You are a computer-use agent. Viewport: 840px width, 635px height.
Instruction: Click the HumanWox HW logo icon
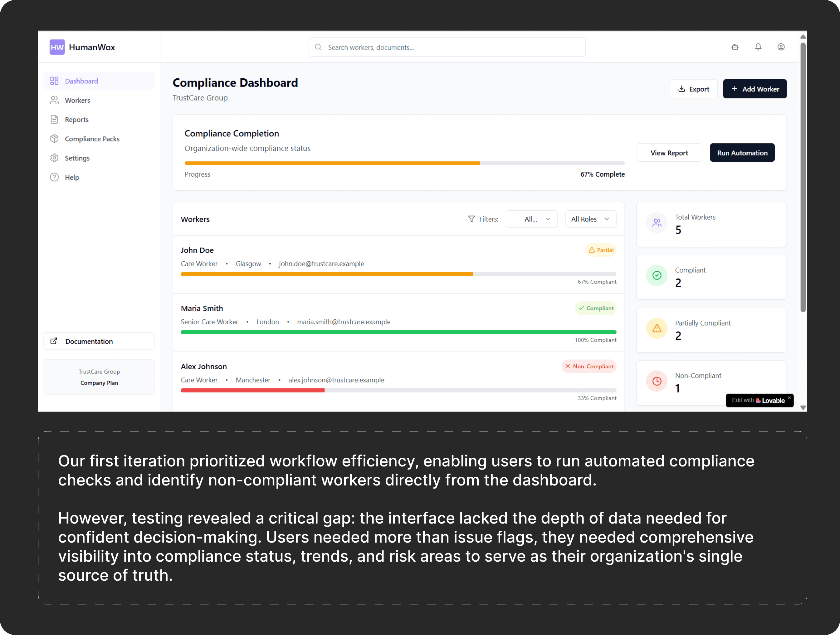(x=57, y=47)
